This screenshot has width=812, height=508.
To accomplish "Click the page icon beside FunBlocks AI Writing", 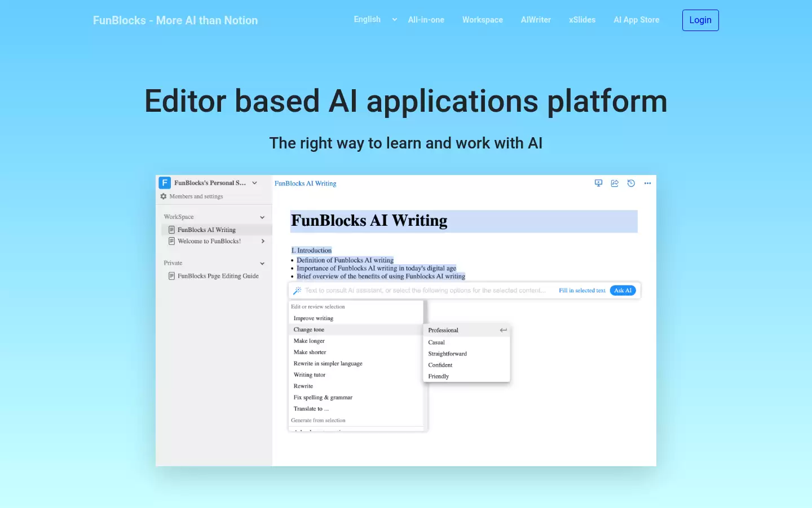I will (x=172, y=230).
